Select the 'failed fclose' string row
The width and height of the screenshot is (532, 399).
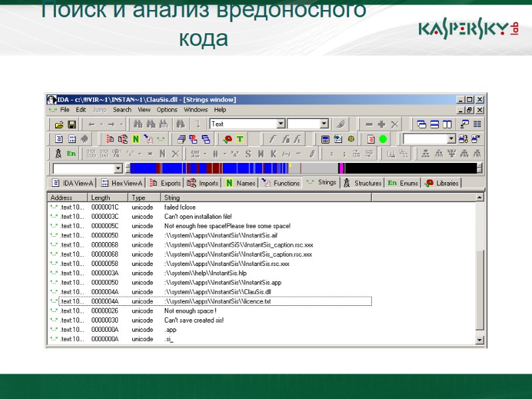click(210, 207)
